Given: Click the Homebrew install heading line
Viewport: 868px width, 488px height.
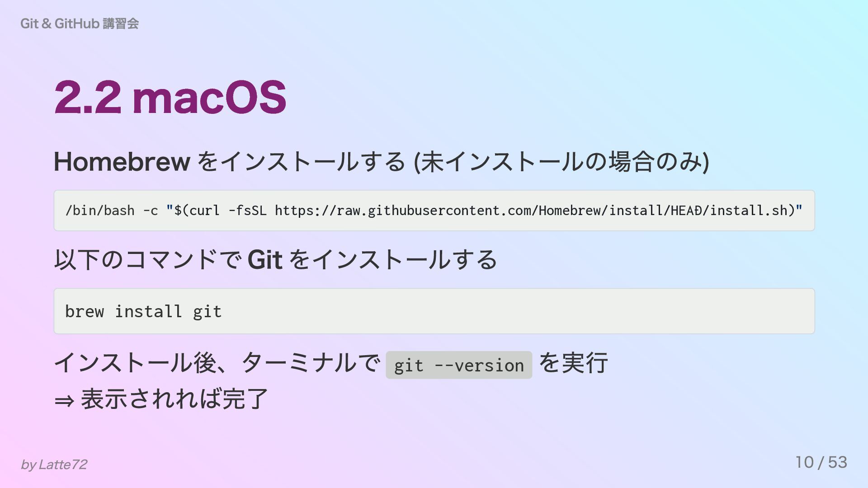Looking at the screenshot, I should pos(382,162).
